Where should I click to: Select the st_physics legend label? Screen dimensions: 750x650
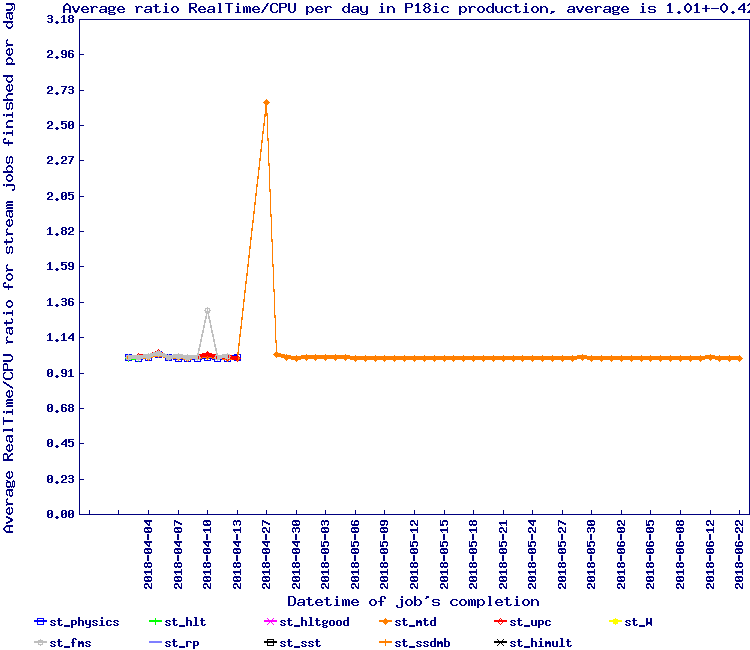[84, 622]
